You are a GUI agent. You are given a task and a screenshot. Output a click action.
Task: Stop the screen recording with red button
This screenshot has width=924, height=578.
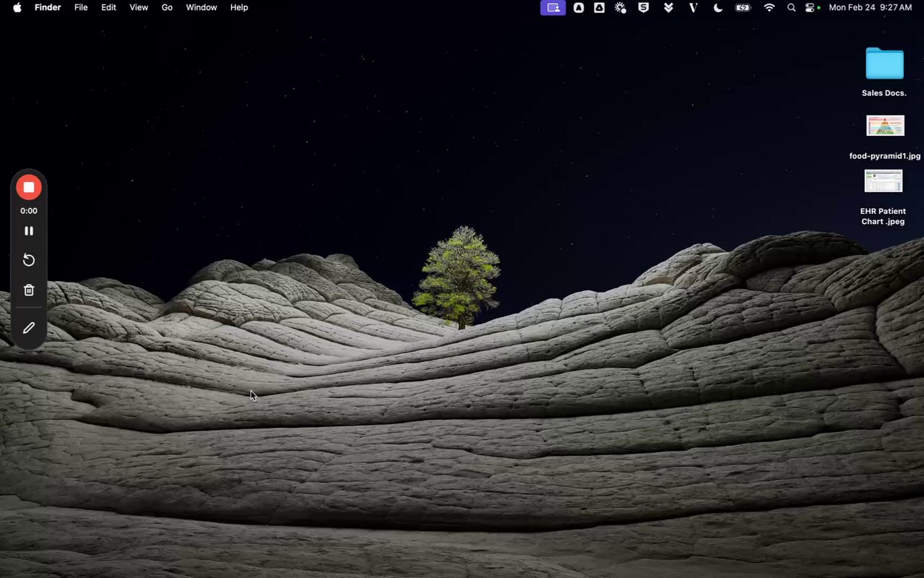coord(29,187)
